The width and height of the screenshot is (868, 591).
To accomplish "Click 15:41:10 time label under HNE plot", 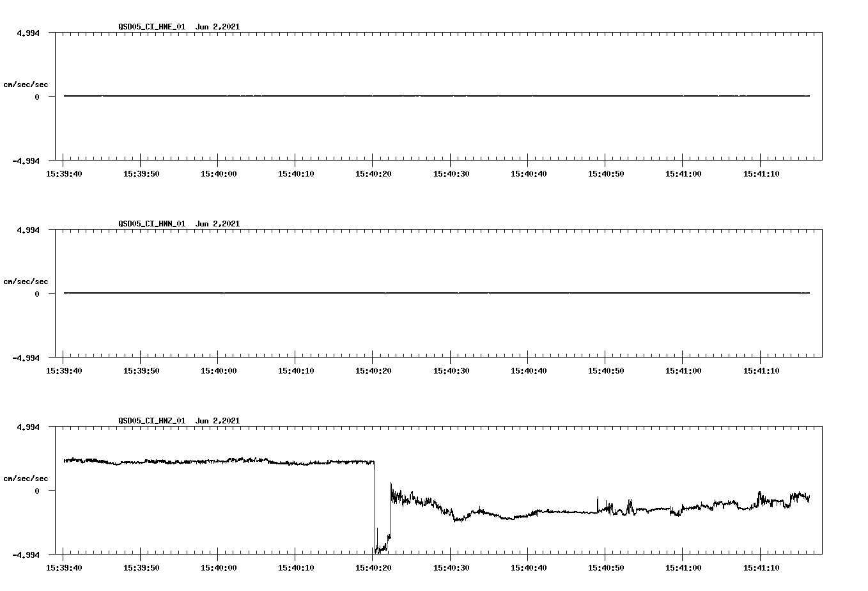I will (761, 173).
